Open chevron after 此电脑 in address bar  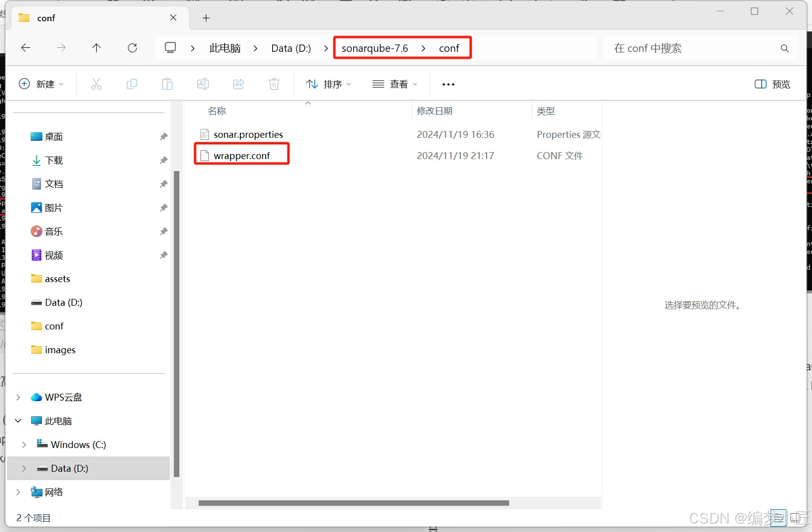tap(255, 48)
